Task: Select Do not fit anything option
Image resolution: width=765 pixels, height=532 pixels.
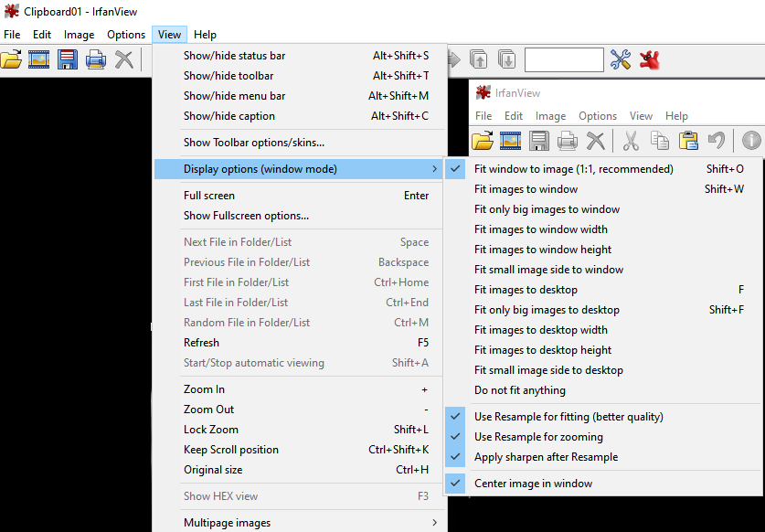Action: point(603,390)
